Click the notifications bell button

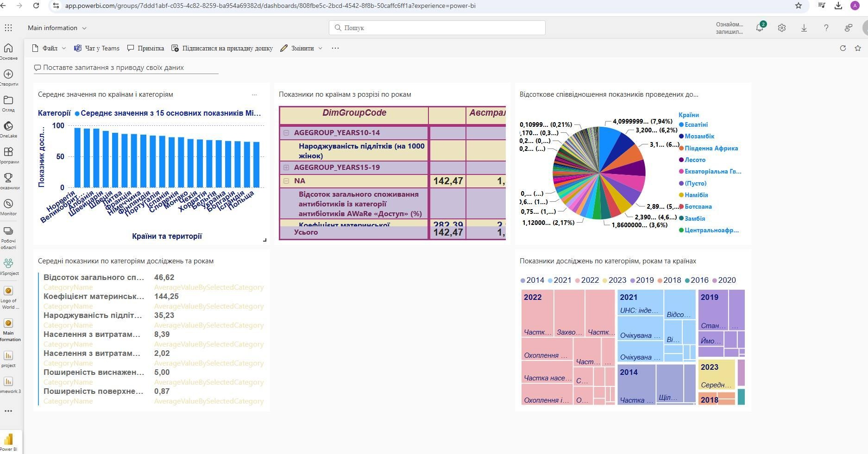[759, 28]
